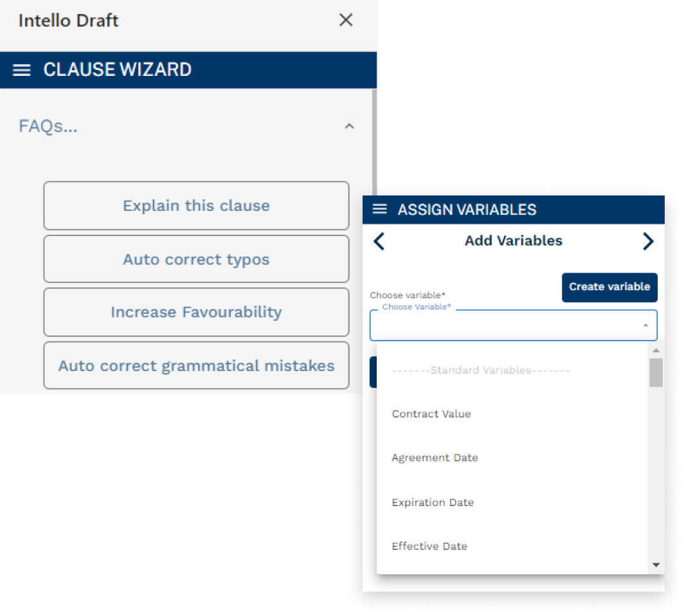Screen dimensions: 684x616
Task: Click the Explain this clause button
Action: [x=196, y=206]
